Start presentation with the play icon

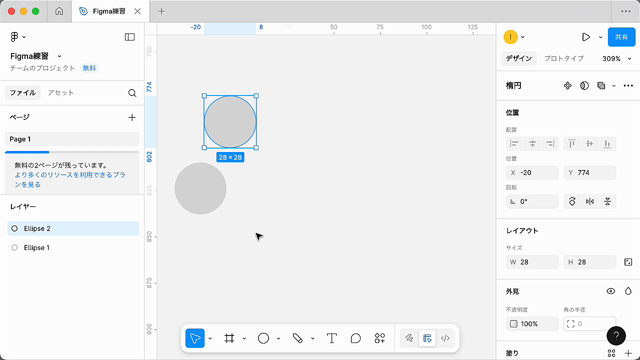pos(586,37)
